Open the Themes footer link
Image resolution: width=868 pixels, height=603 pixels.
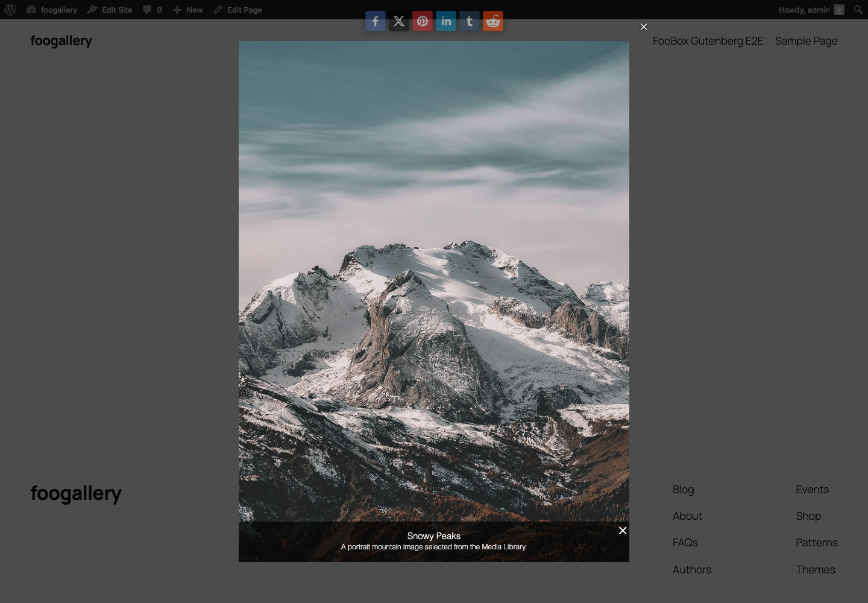pyautogui.click(x=816, y=570)
